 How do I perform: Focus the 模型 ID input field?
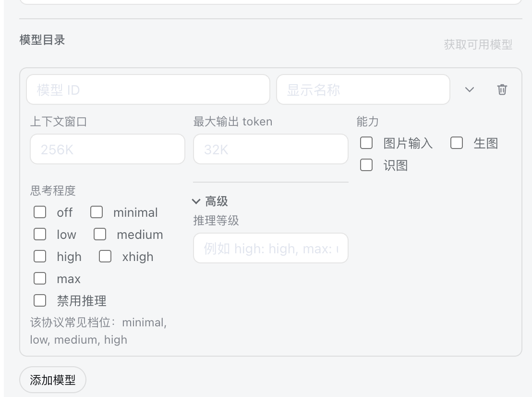pyautogui.click(x=148, y=90)
